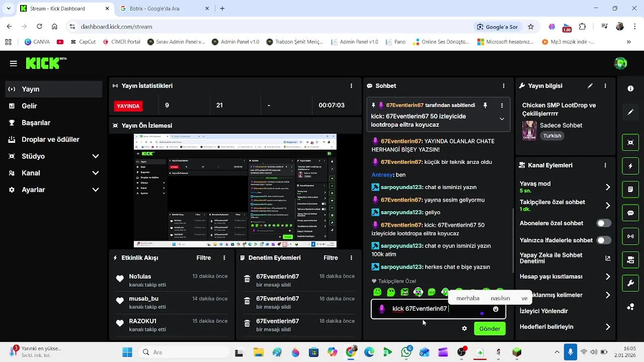The width and height of the screenshot is (644, 362).
Task: Open Denetim Eylemleri panel three-dot menu
Action: click(351, 258)
